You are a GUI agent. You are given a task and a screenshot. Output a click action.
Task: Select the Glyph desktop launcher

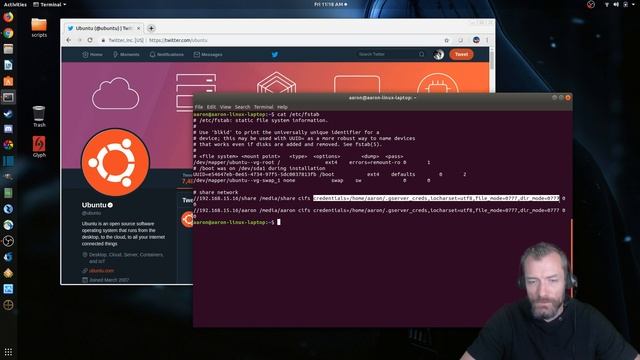pos(39,147)
